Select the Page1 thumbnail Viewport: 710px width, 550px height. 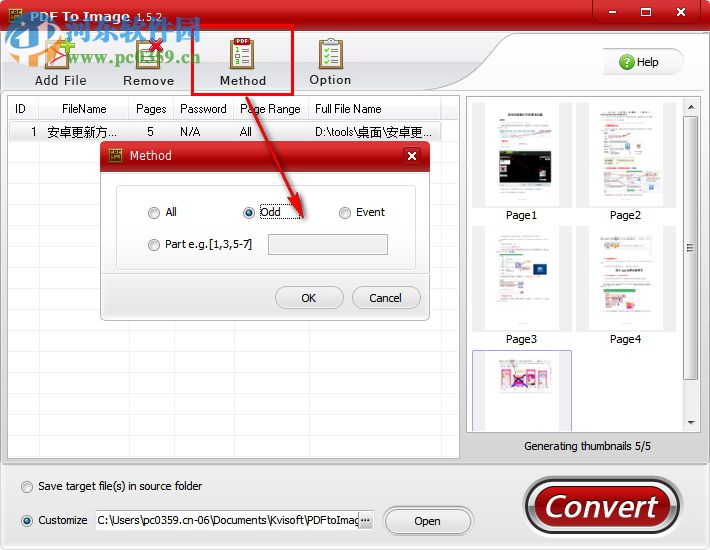[522, 155]
